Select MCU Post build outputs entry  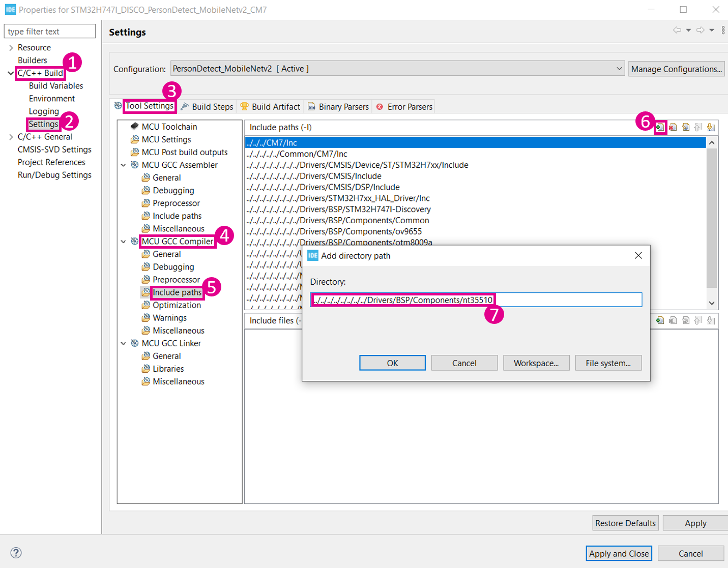pos(185,152)
